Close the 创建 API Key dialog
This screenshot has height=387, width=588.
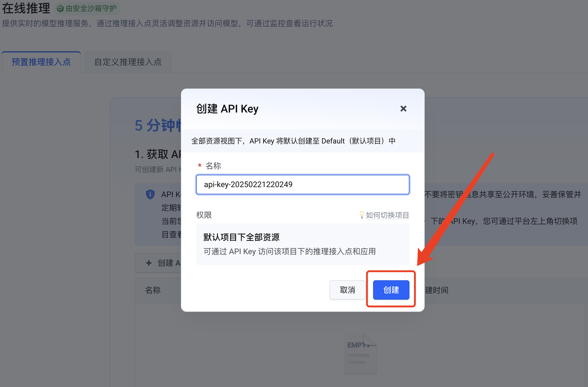pyautogui.click(x=403, y=109)
